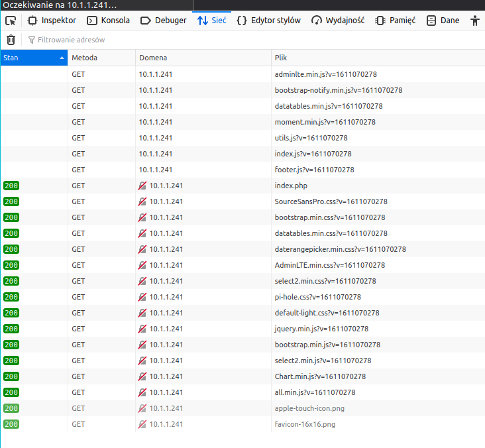Open the accessibility panel icon

[x=475, y=21]
